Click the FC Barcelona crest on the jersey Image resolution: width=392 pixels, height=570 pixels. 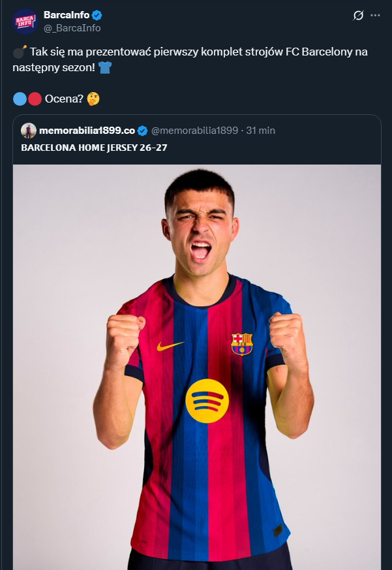click(241, 343)
